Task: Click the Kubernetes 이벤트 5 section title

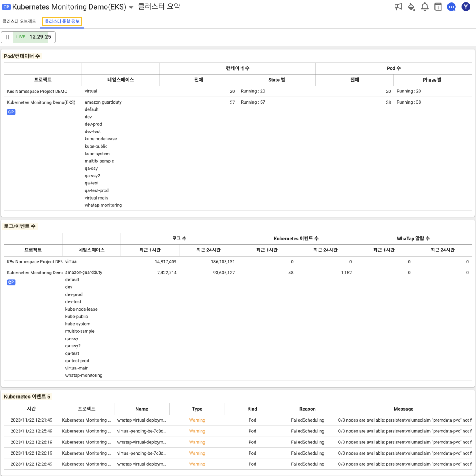Action: tap(27, 396)
